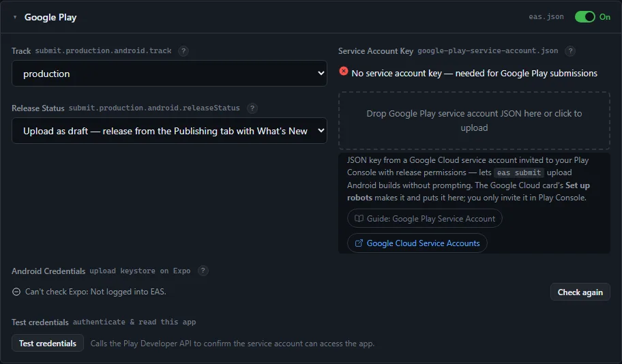622x364 pixels.
Task: Click the Service Account Key help icon
Action: [x=570, y=50]
